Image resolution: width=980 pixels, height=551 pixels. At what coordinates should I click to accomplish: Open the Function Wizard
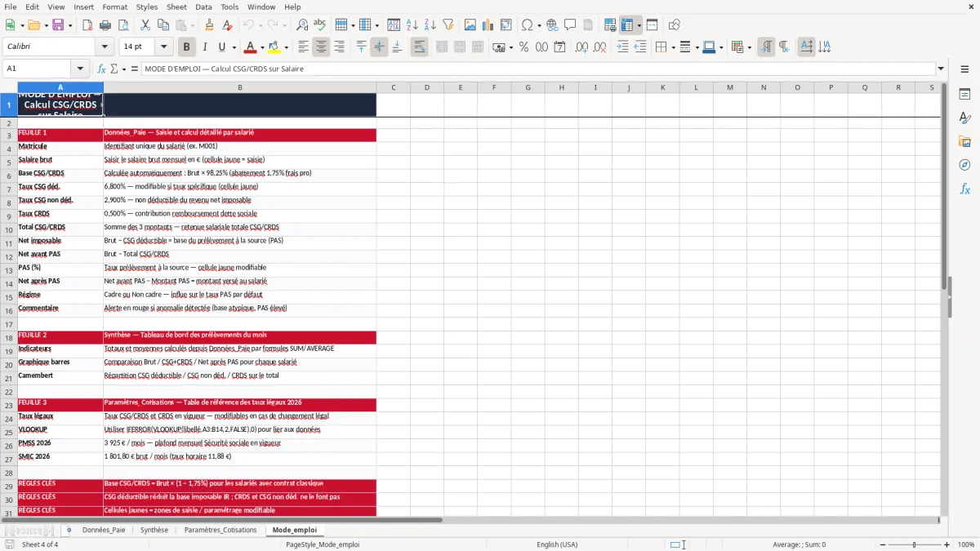101,69
